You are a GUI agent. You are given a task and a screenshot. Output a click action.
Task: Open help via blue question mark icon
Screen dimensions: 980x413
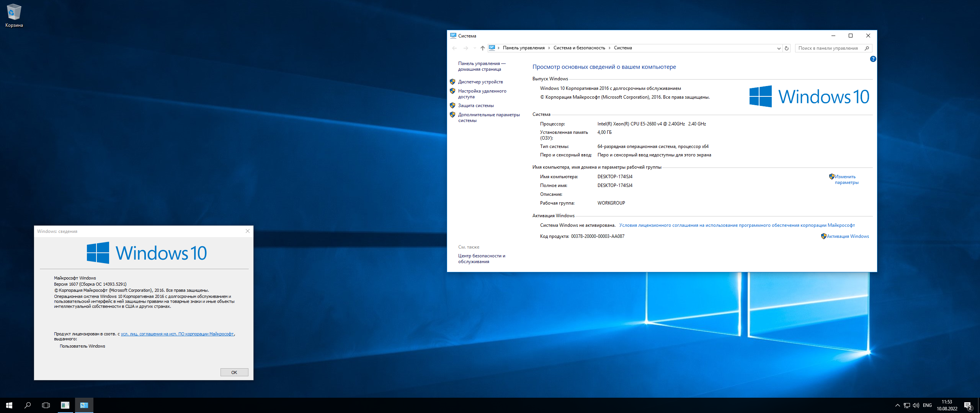(873, 59)
